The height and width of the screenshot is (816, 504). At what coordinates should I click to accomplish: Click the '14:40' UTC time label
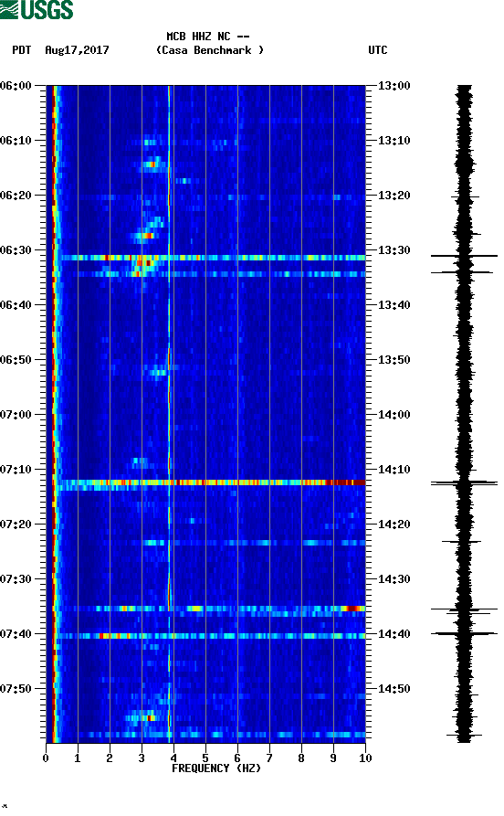(x=394, y=634)
